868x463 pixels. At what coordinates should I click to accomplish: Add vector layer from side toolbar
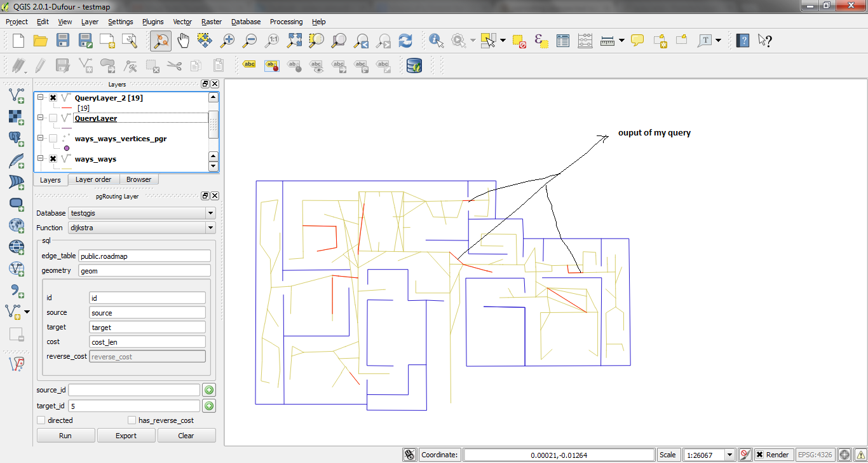[x=17, y=95]
